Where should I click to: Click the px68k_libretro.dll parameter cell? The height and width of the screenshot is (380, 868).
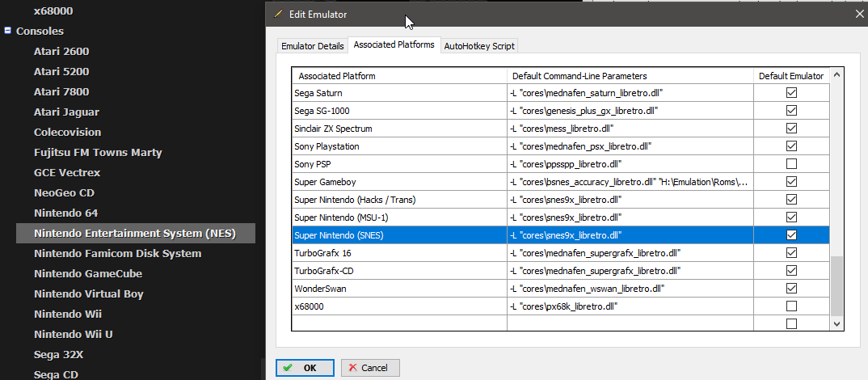[x=630, y=306]
